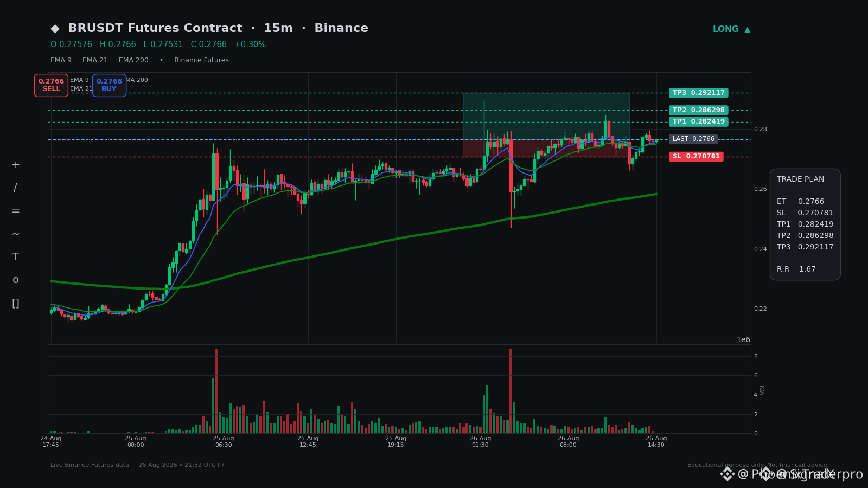Click the R:R 1.67 row in Trade Plan

point(796,269)
